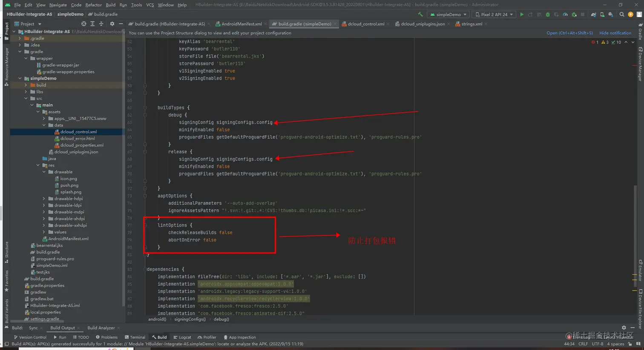
Task: Click the Collapse All icon in Project panel
Action: click(x=101, y=24)
